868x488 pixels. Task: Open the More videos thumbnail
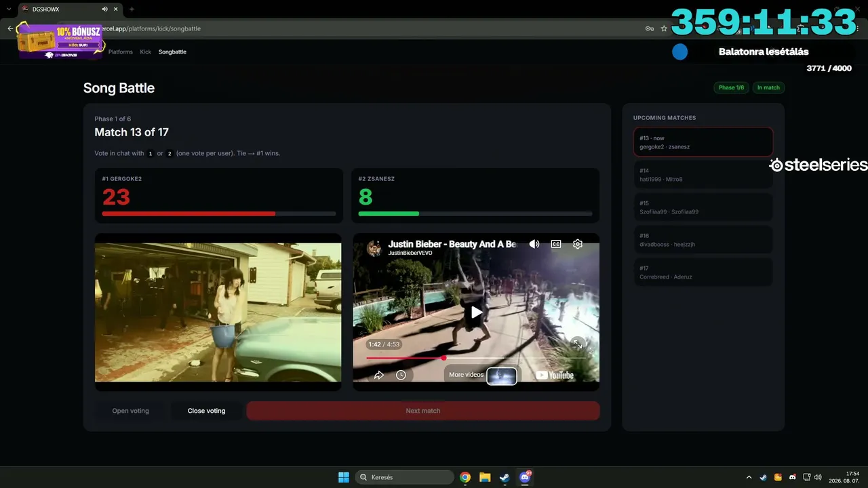tap(502, 375)
